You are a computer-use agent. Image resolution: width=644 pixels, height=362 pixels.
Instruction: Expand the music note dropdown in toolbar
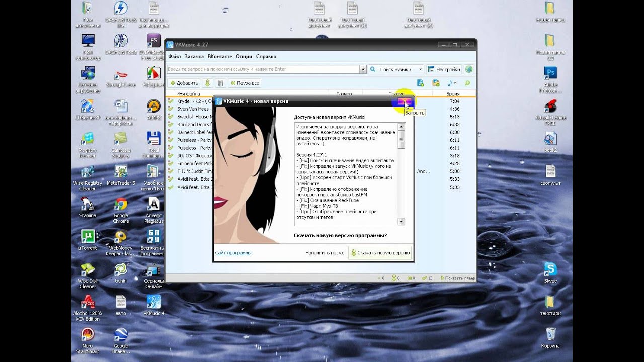pyautogui.click(x=452, y=83)
